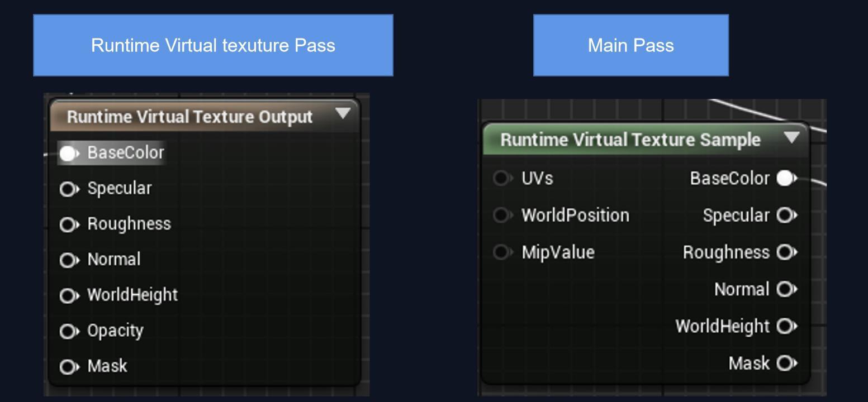868x402 pixels.
Task: Select the Runtime Virtual Texture Output node title
Action: pos(190,117)
